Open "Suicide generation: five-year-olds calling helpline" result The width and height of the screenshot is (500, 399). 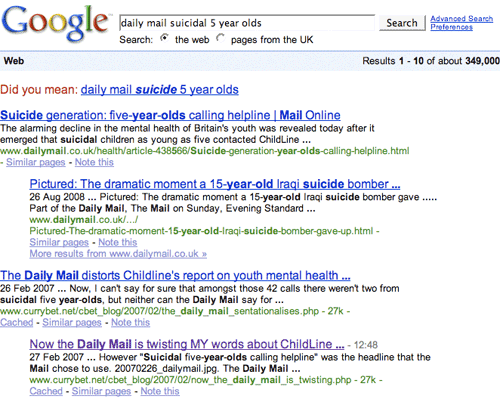[170, 115]
